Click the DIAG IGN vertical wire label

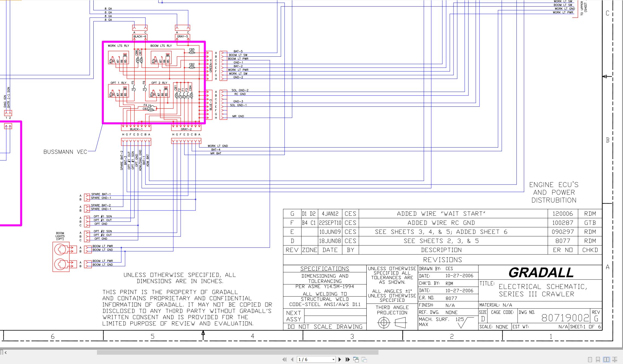(x=5, y=102)
